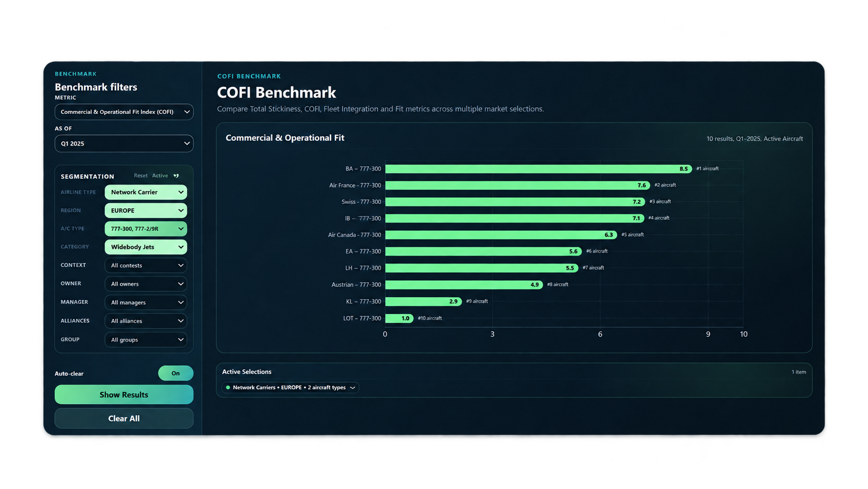
Task: Click the 'Austrian – 777-300' axis label
Action: (356, 285)
